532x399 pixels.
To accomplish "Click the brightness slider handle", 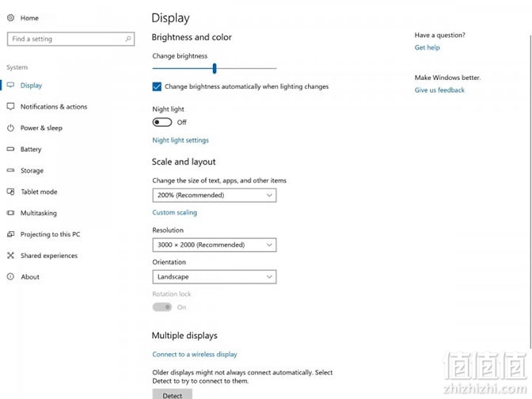I will (215, 69).
